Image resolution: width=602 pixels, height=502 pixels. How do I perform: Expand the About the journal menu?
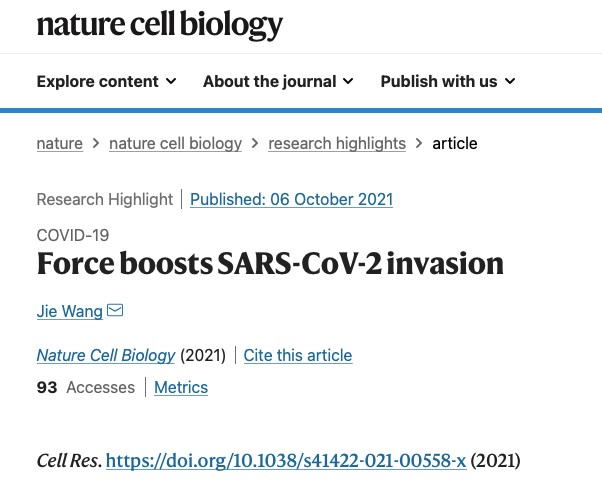(x=278, y=81)
